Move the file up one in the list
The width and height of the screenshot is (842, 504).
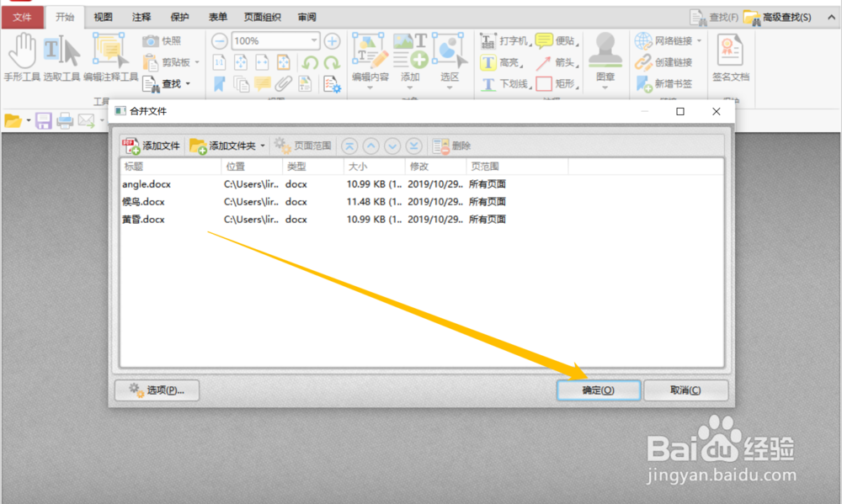point(371,146)
